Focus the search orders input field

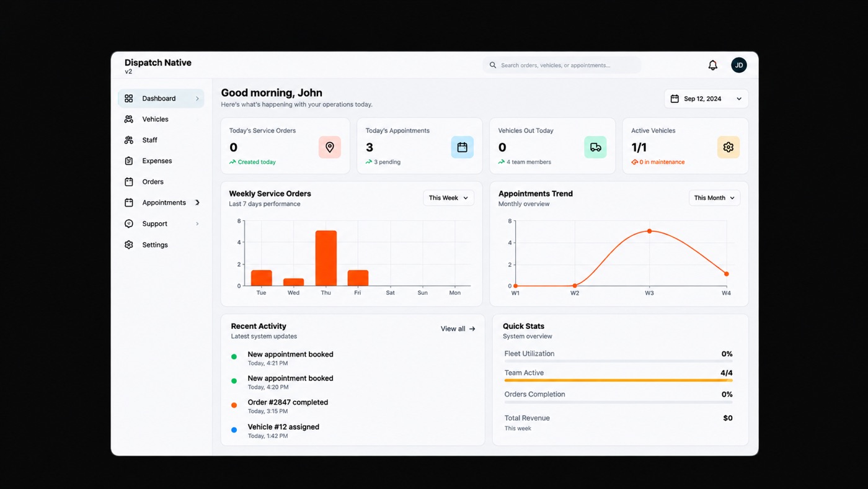pyautogui.click(x=562, y=65)
